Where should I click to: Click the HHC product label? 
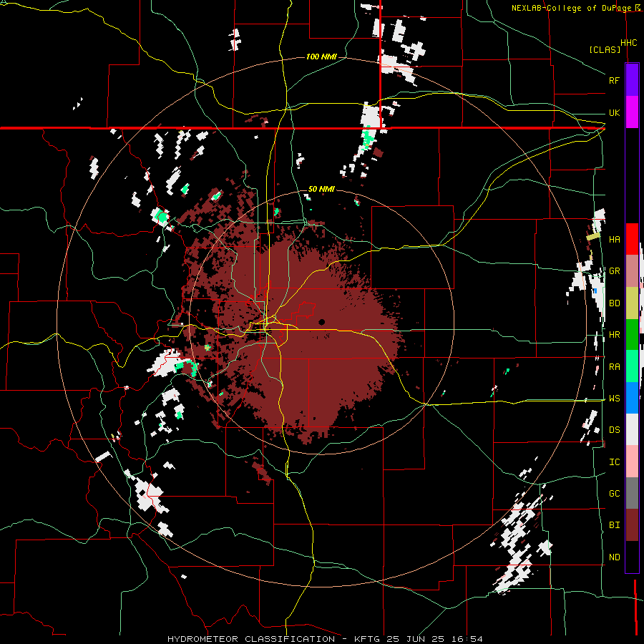pyautogui.click(x=628, y=43)
